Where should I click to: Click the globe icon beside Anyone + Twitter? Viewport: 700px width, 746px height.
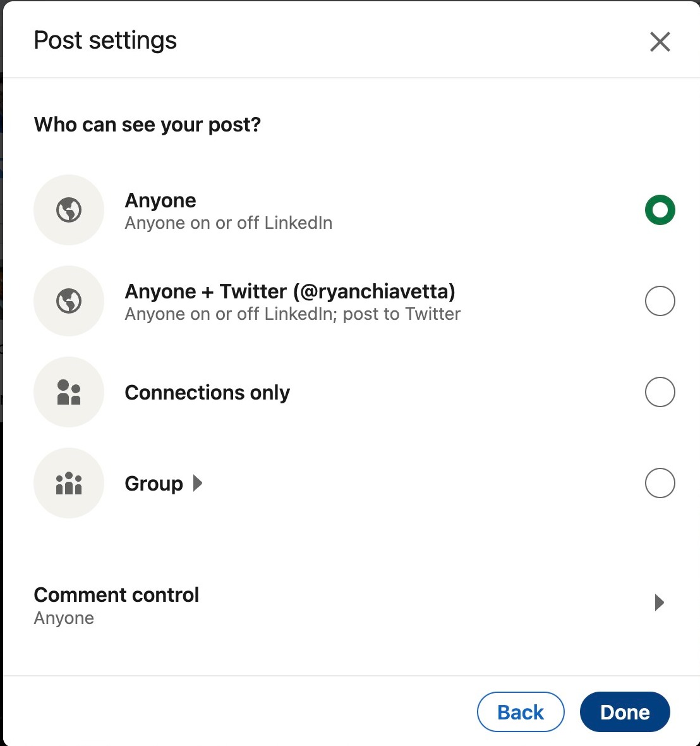point(69,301)
